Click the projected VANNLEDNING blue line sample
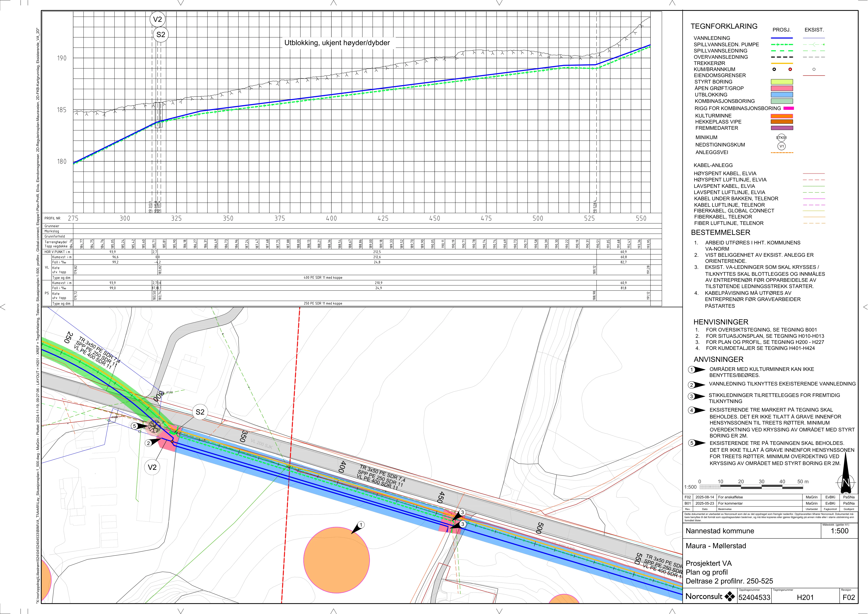 pyautogui.click(x=782, y=38)
